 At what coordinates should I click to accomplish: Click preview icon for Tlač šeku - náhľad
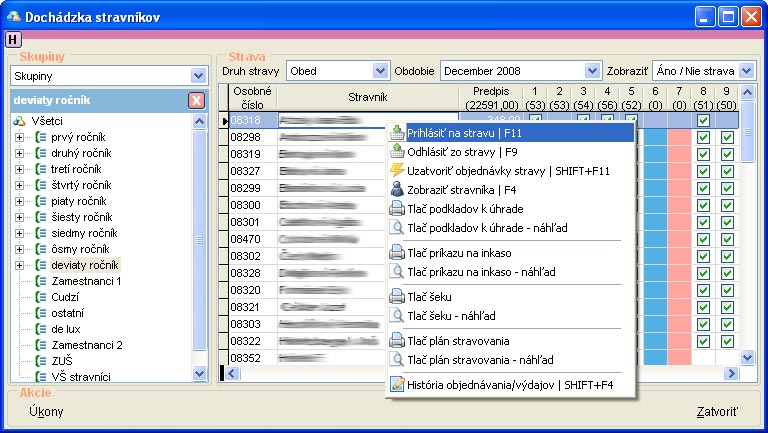(x=398, y=316)
